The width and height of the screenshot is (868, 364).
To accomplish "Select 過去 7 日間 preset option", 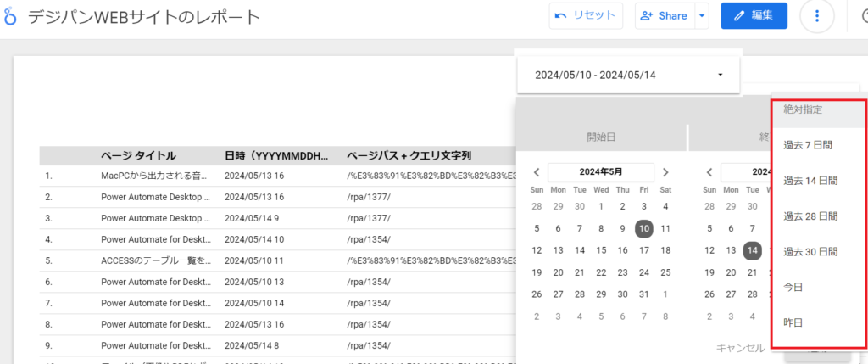I will 810,145.
